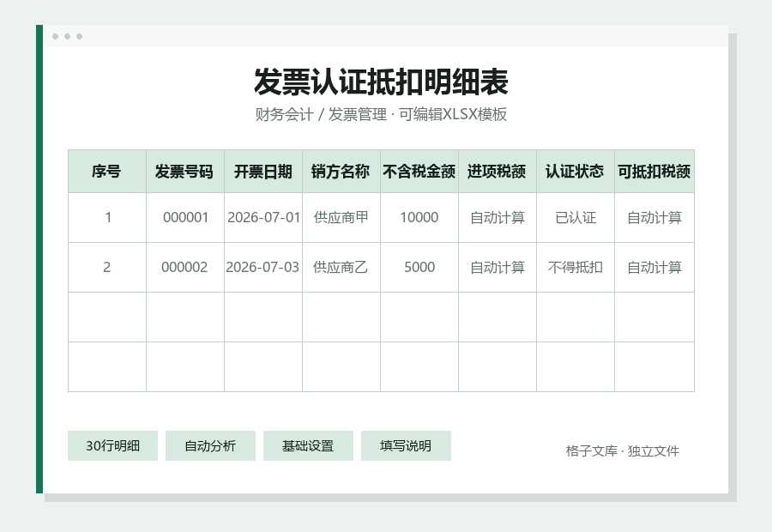The width and height of the screenshot is (772, 532).
Task: Select date cell 2026-07-03
Action: pos(263,268)
